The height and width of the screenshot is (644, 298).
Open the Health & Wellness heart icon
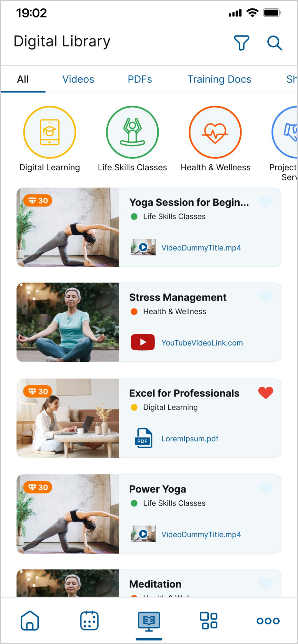point(215,132)
